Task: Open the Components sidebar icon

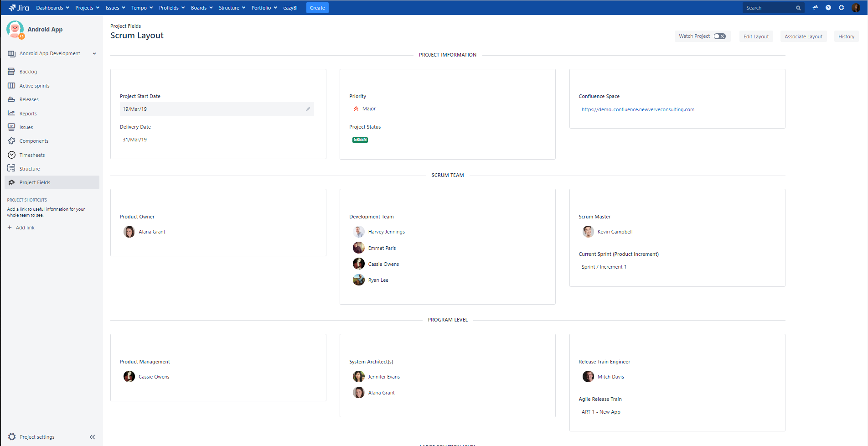Action: [11, 140]
